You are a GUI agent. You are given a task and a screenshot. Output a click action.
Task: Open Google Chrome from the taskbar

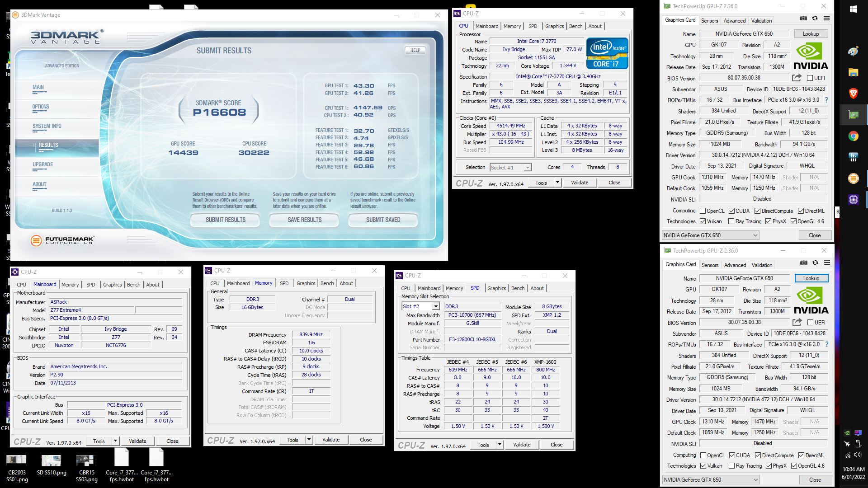point(854,136)
